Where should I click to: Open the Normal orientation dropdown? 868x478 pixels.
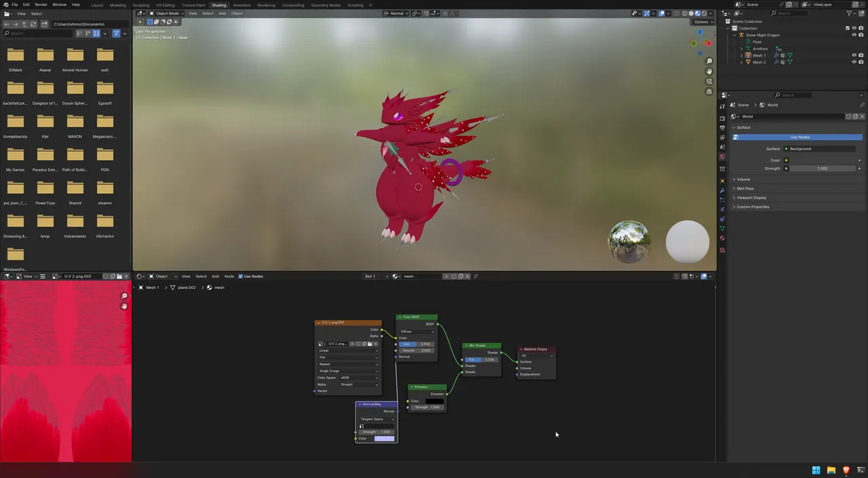(396, 14)
